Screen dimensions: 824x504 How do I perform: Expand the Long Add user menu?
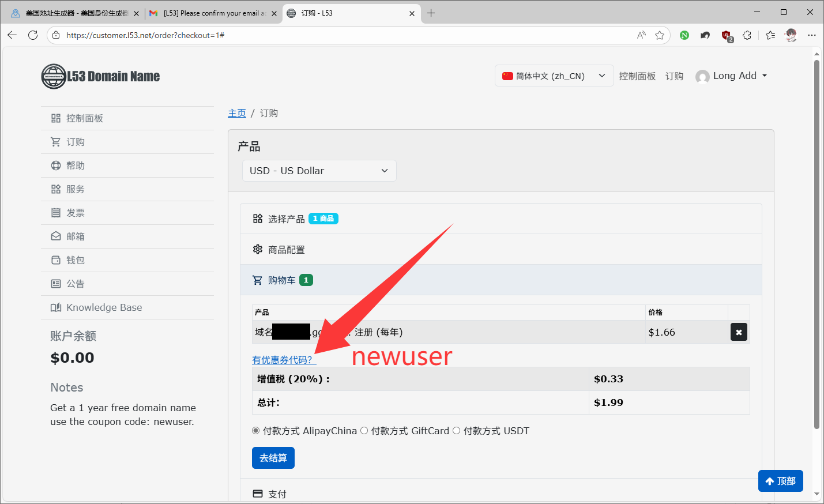click(x=732, y=76)
